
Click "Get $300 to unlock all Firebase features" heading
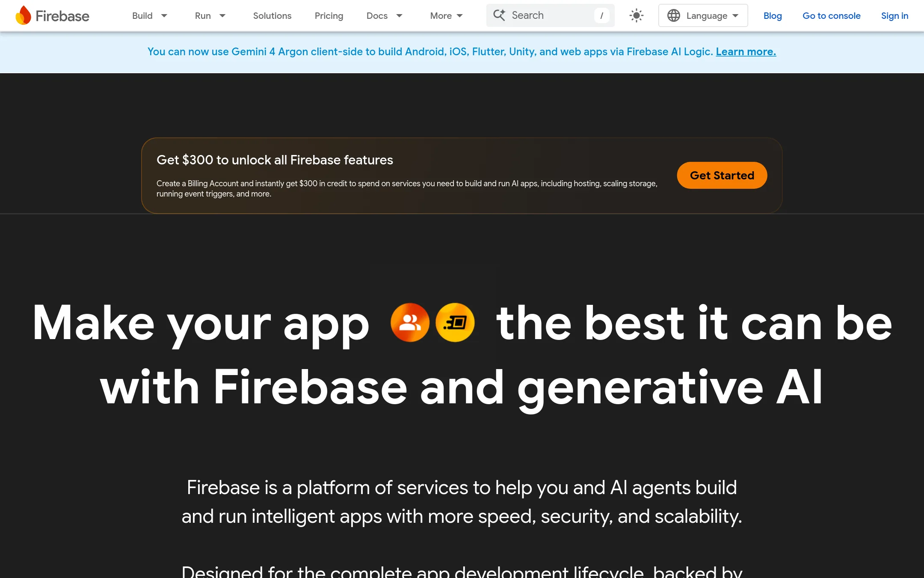275,160
